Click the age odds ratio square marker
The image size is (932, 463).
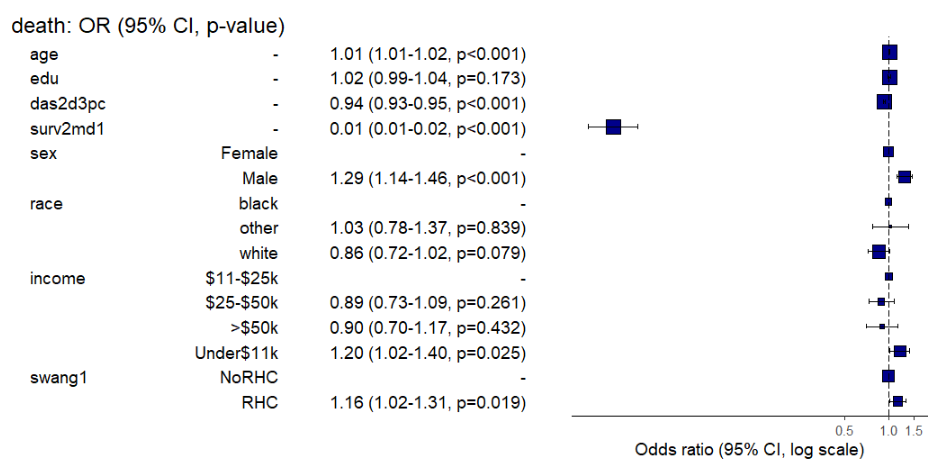(890, 52)
